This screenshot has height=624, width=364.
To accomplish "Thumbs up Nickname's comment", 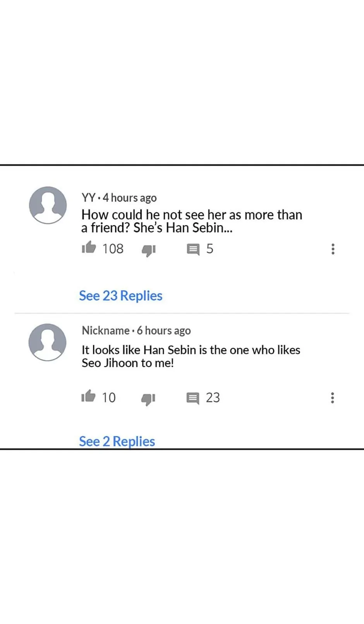I will pyautogui.click(x=88, y=396).
